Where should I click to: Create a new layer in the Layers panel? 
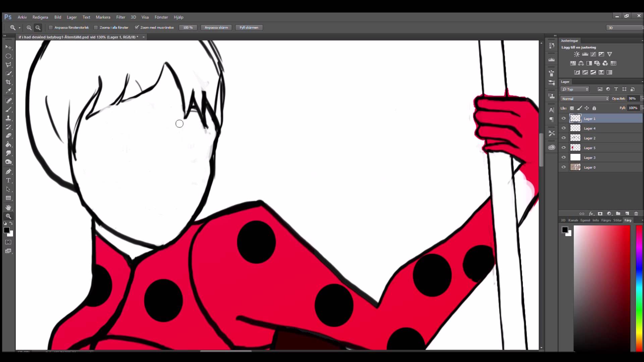coord(627,214)
